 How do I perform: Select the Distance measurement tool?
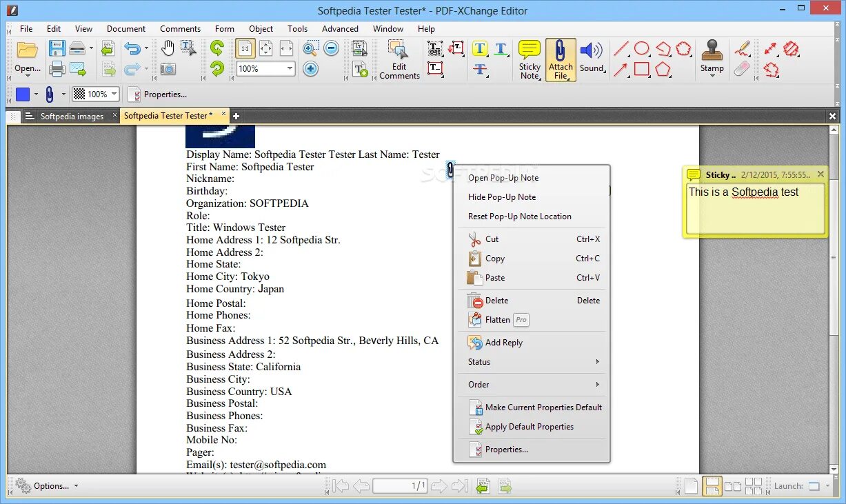tap(770, 48)
